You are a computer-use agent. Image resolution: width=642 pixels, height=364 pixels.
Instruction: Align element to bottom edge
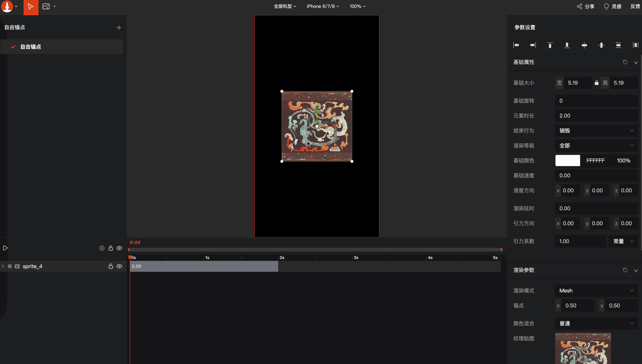567,45
